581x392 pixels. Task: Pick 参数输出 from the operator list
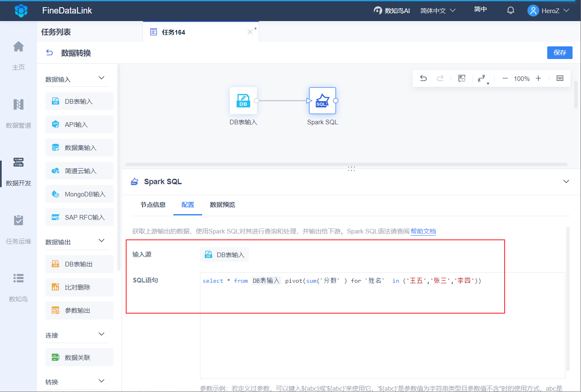tap(79, 310)
